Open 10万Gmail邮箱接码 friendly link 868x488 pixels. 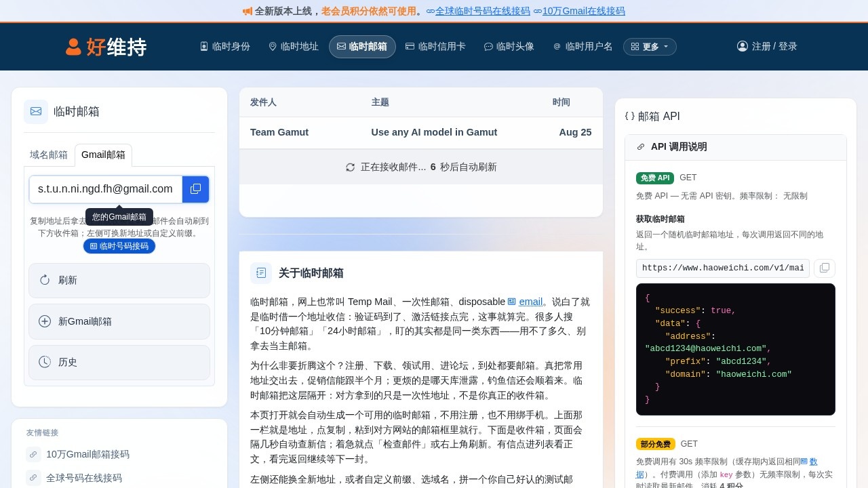pos(87,454)
